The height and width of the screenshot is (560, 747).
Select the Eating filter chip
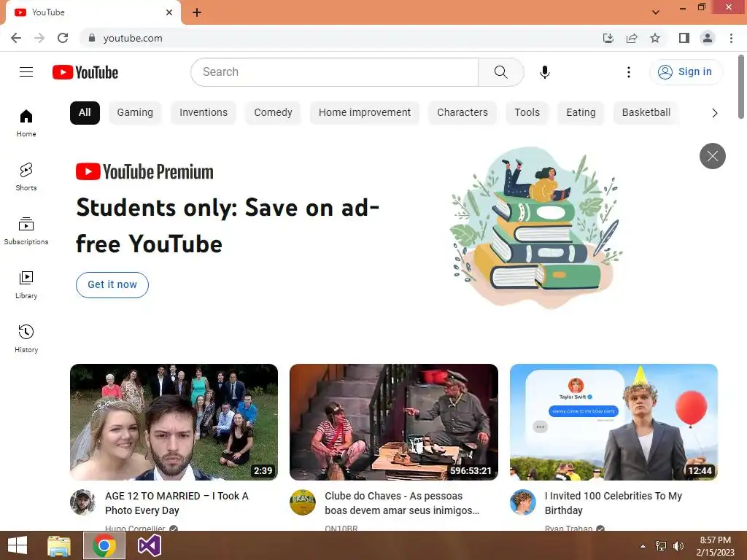pyautogui.click(x=581, y=113)
